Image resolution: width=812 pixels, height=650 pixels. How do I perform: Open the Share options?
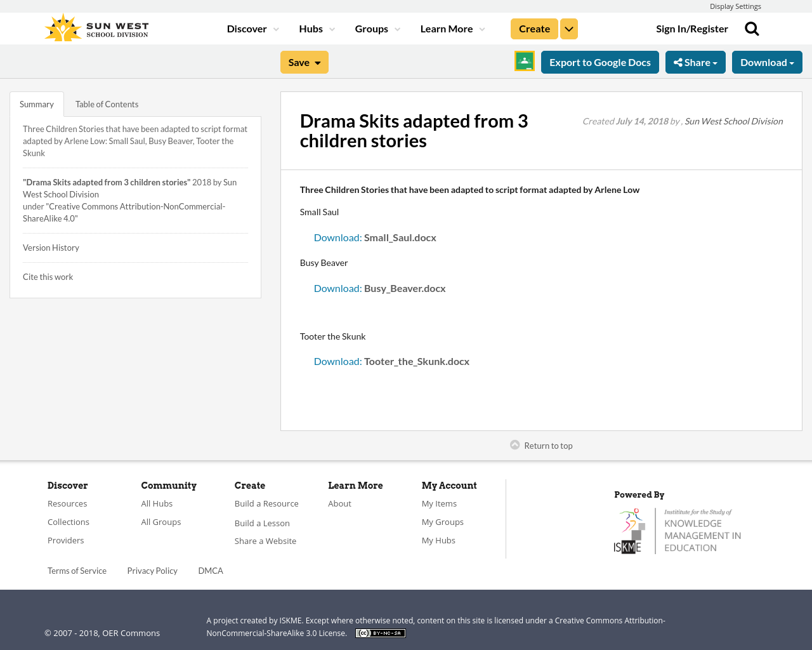[x=695, y=62]
